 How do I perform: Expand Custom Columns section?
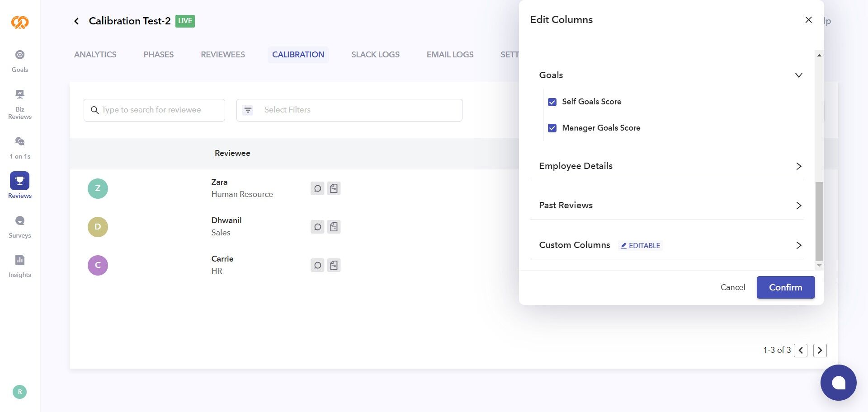(798, 245)
